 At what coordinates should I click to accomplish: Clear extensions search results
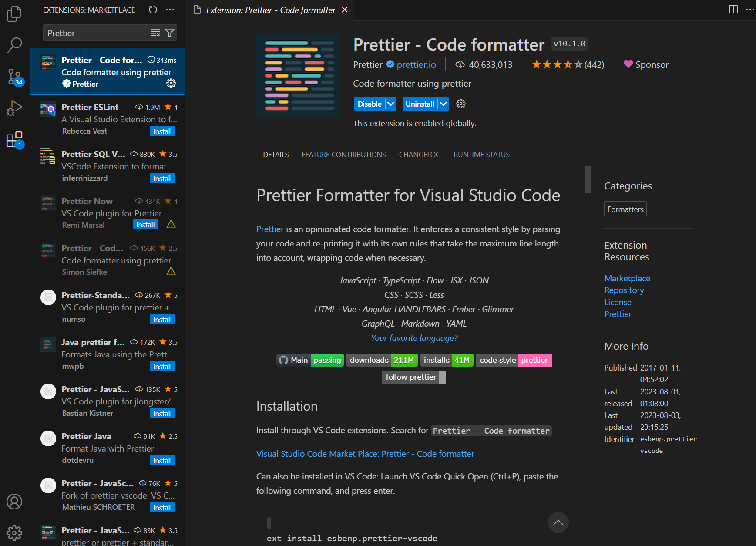pyautogui.click(x=155, y=33)
